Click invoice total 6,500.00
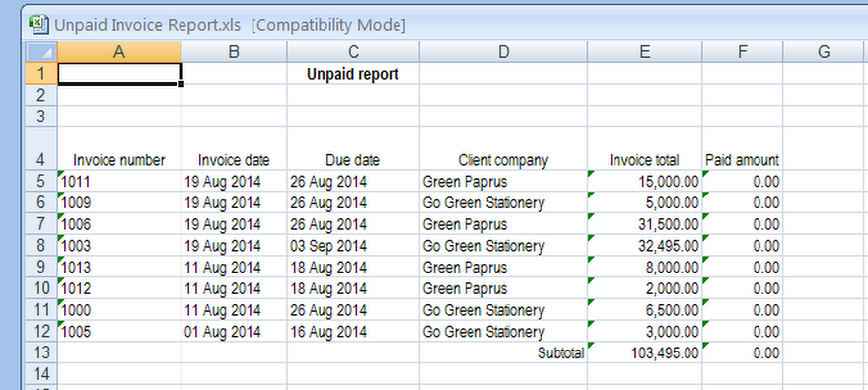 pos(645,310)
